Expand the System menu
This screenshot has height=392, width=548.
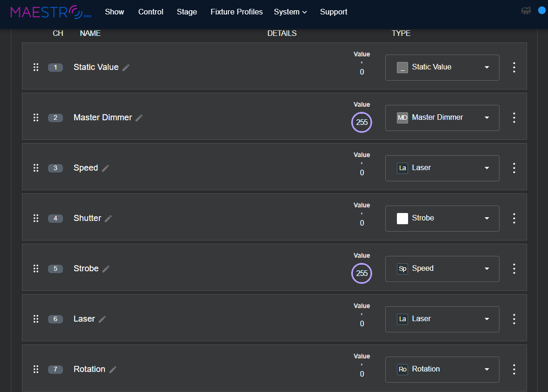(x=290, y=12)
